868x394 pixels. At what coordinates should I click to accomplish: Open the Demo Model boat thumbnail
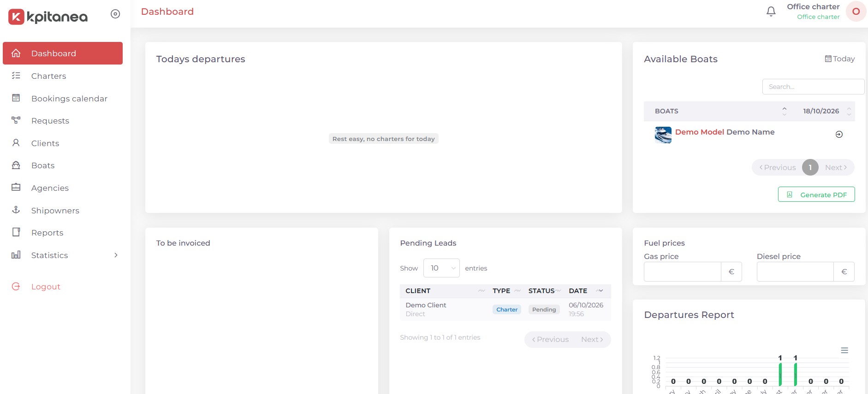point(663,135)
